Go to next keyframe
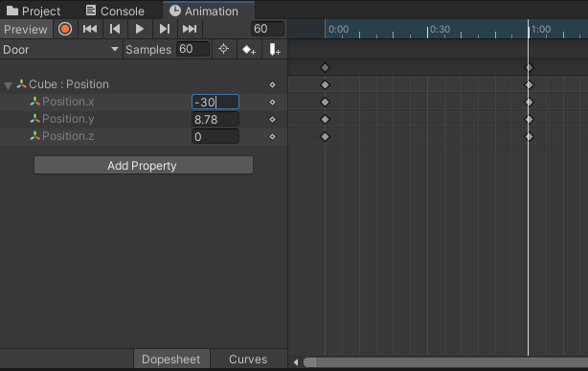This screenshot has height=371, width=588. click(165, 29)
